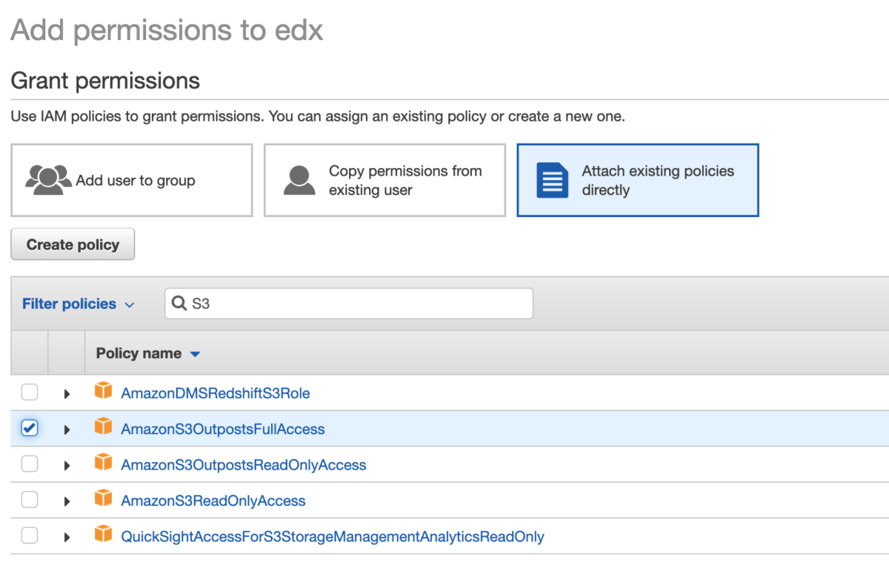Screen dimensions: 889x588
Task: Select Attach existing policies directly option
Action: (638, 180)
